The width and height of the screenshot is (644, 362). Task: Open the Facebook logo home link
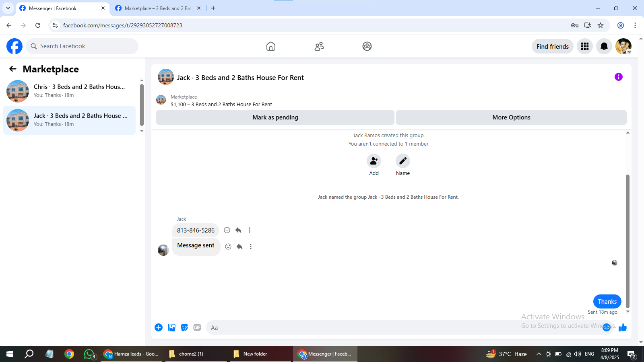(x=14, y=46)
